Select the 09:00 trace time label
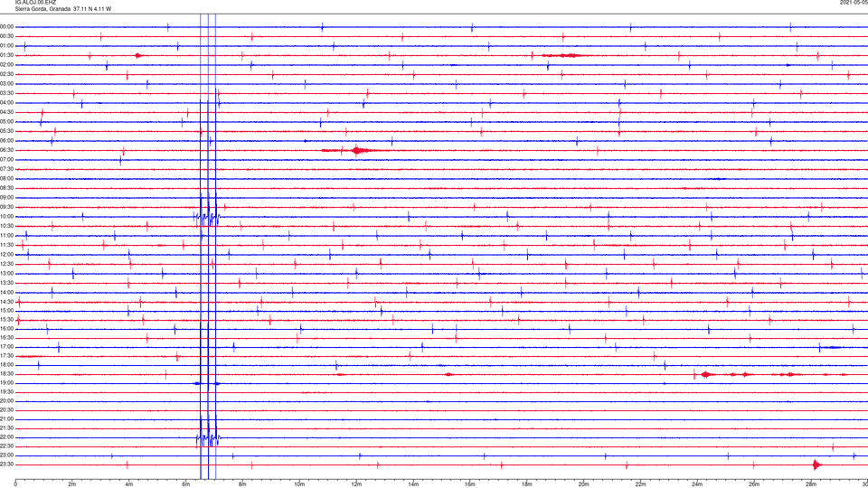 pos(7,198)
